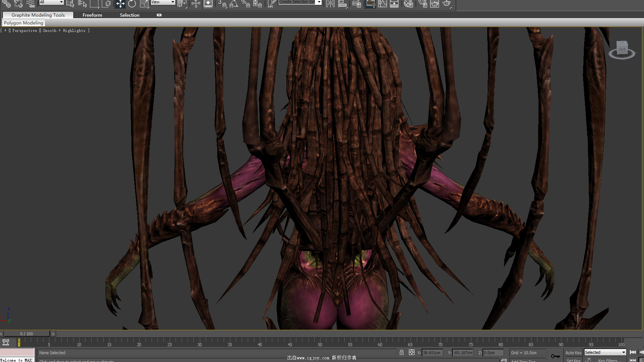Switch to Freeform tab
This screenshot has height=362, width=644.
point(92,15)
